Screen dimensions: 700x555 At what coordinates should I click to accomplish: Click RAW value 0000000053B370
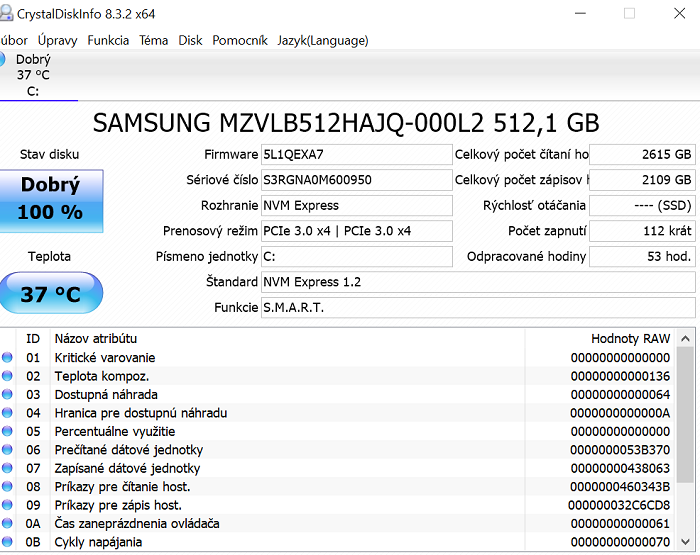tap(620, 450)
